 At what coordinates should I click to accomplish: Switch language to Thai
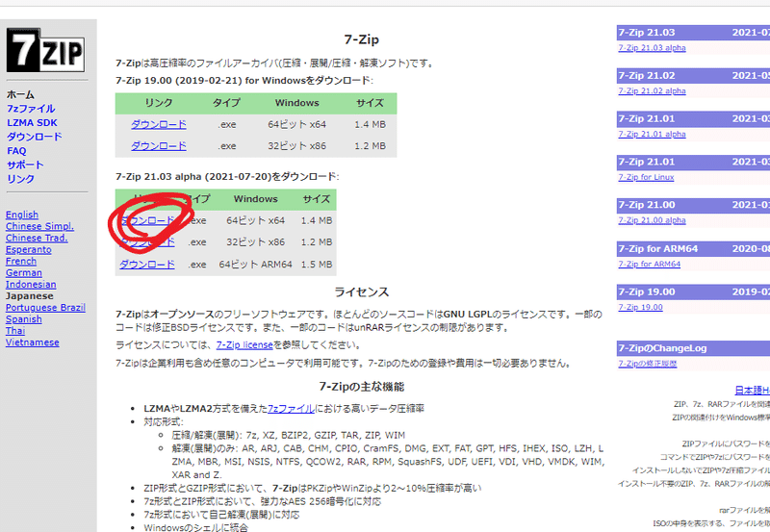pos(15,331)
